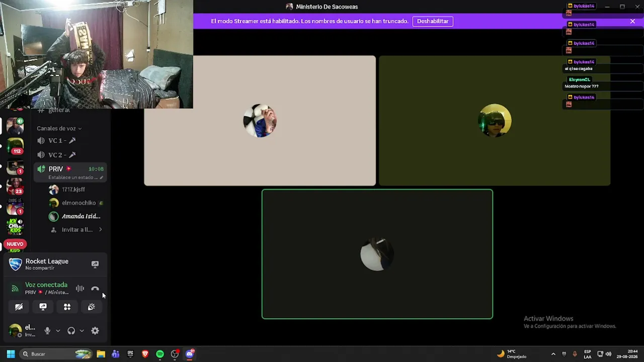Screen dimensions: 644x362
Task: Select the beige participant video tile
Action: (x=260, y=121)
